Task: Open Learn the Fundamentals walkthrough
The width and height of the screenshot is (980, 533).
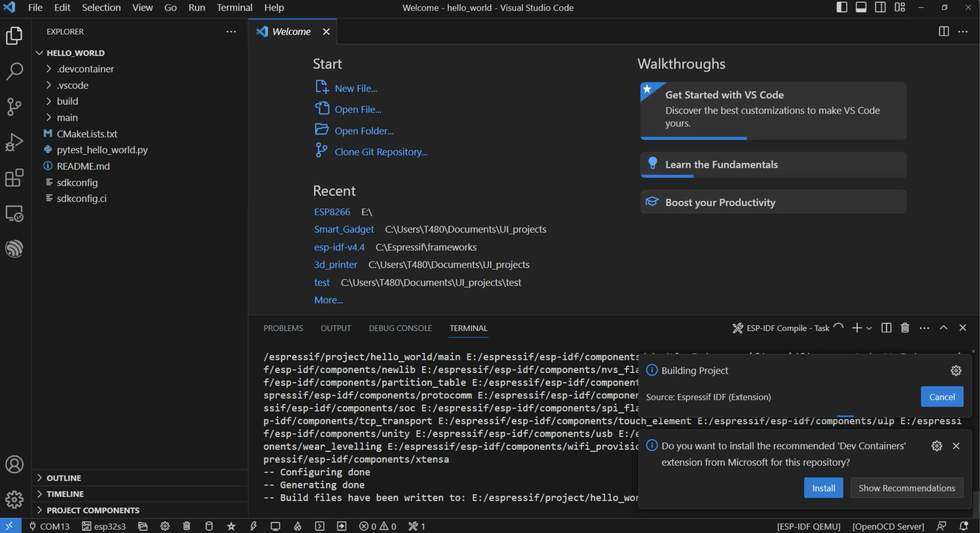Action: pyautogui.click(x=773, y=164)
